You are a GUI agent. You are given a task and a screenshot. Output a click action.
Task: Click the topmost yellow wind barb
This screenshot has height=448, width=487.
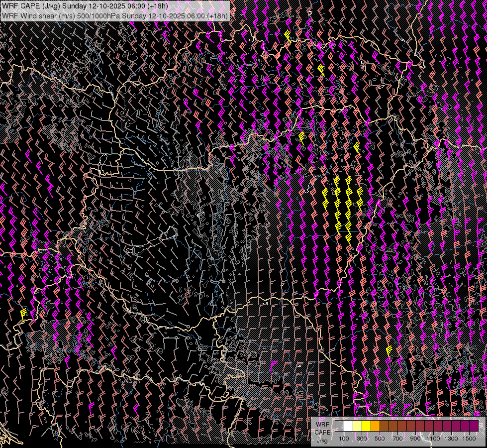tap(288, 35)
